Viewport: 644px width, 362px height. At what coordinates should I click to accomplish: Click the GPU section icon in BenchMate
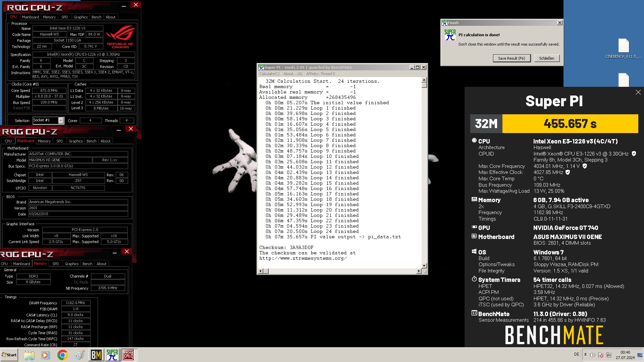pyautogui.click(x=474, y=227)
